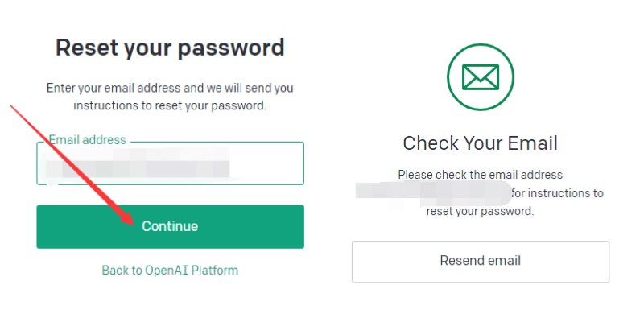Click the 'Please check the email address' text
The width and height of the screenshot is (644, 314).
pyautogui.click(x=480, y=175)
